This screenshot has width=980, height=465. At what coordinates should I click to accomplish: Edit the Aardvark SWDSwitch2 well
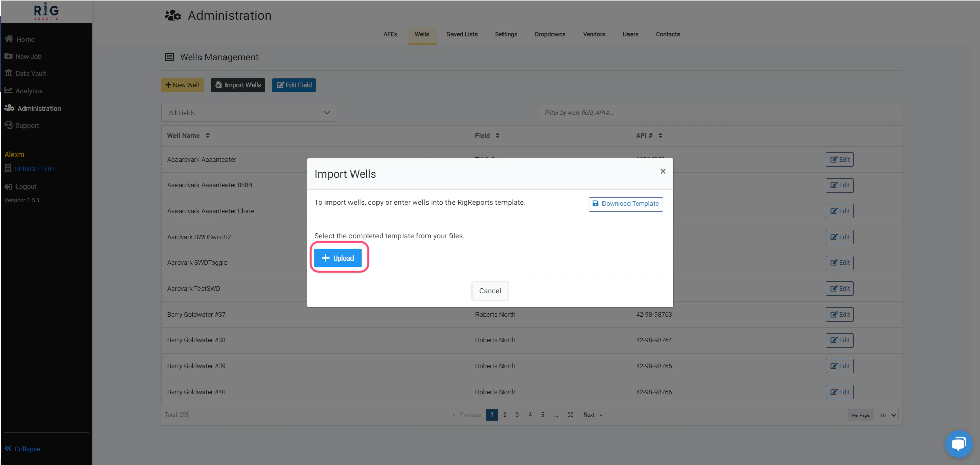840,237
